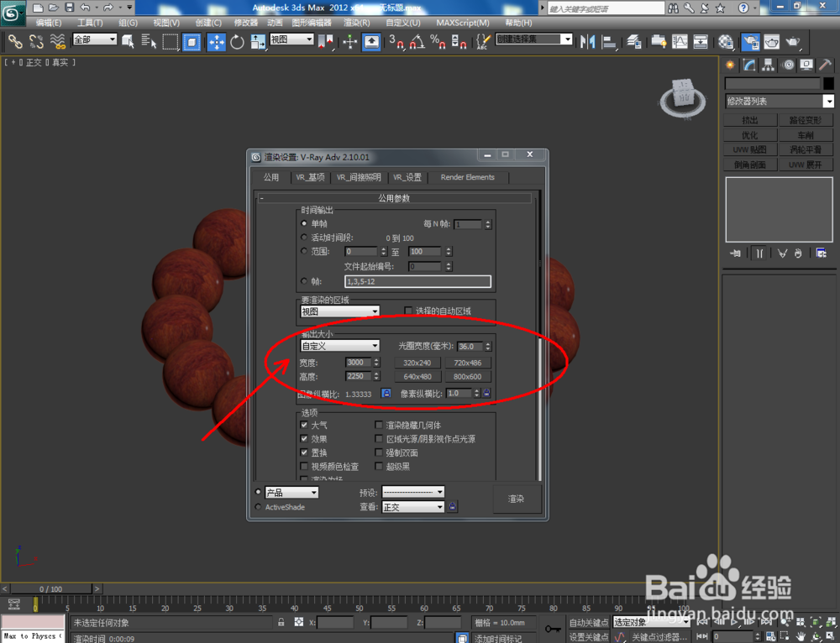Open the 渲染(R) menu

(357, 23)
